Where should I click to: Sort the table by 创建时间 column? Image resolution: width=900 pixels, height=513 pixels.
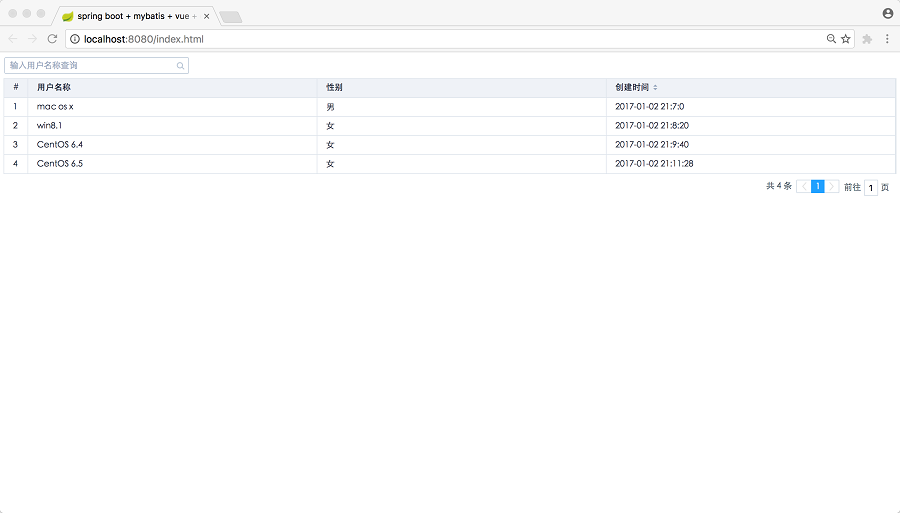tap(655, 88)
